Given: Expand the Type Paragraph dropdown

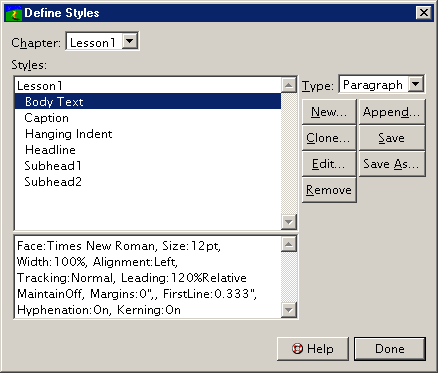Looking at the screenshot, I should (416, 84).
